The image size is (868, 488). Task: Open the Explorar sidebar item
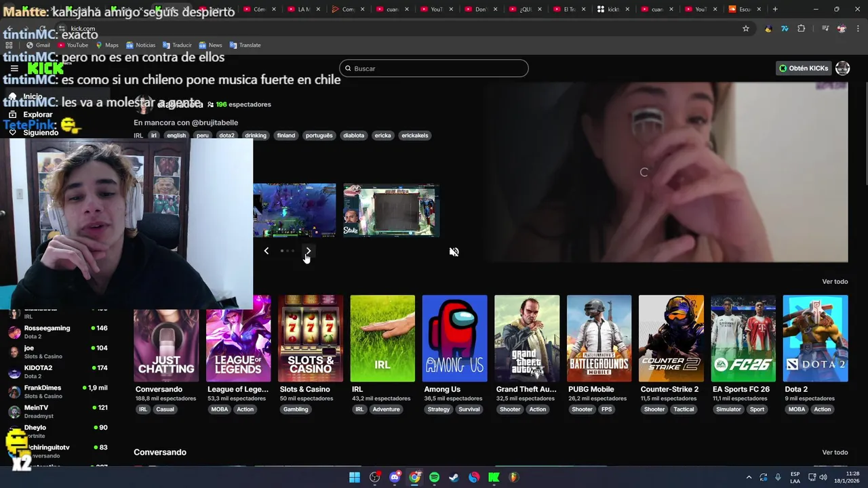click(x=57, y=115)
